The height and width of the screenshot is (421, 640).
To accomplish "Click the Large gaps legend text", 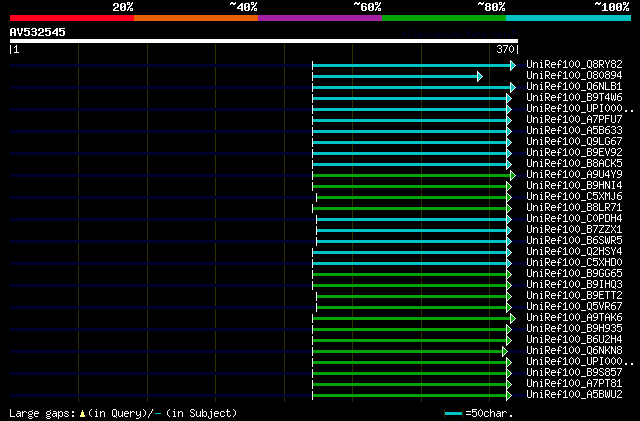I will (123, 413).
